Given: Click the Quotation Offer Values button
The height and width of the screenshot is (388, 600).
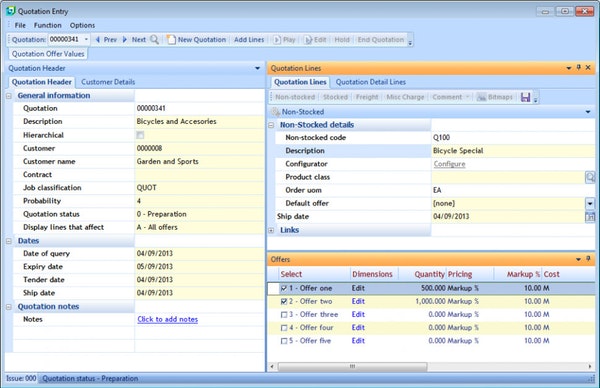Looking at the screenshot, I should point(48,54).
